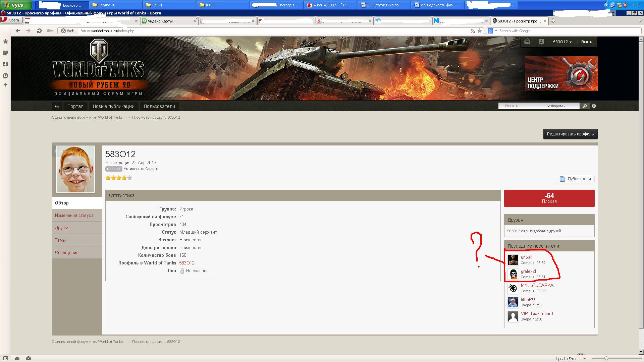Open advanced search gear icon

pos(594,106)
